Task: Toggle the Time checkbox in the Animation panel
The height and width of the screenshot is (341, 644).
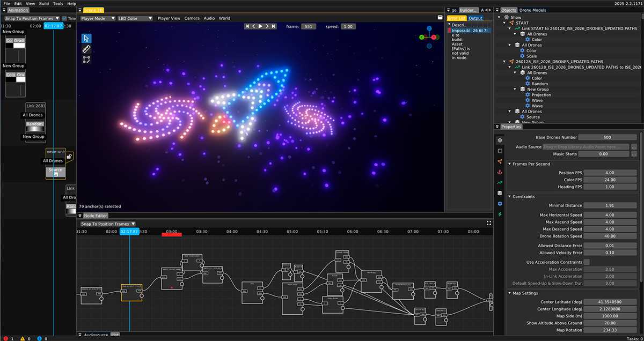Action: tap(64, 18)
